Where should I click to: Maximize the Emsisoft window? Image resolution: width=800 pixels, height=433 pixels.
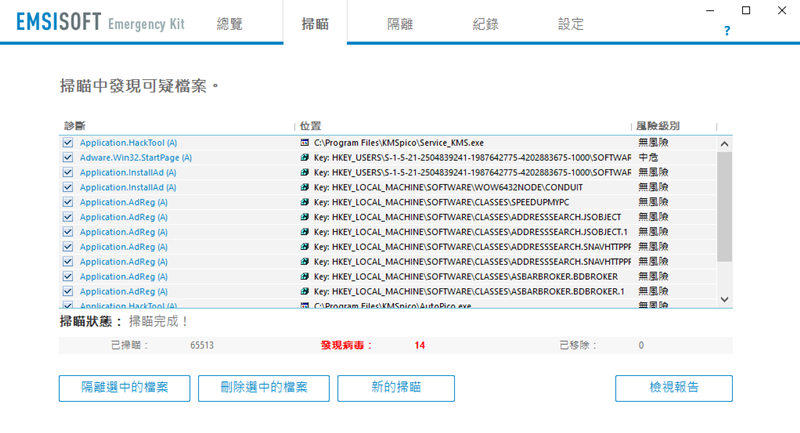(x=746, y=10)
